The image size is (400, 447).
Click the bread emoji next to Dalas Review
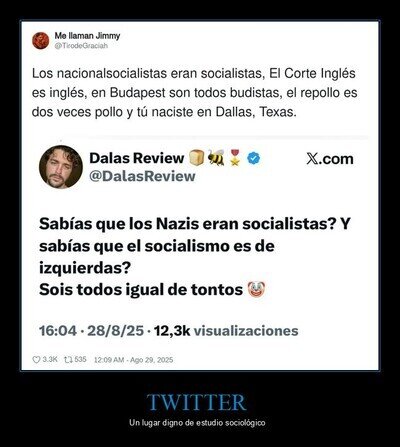point(197,158)
